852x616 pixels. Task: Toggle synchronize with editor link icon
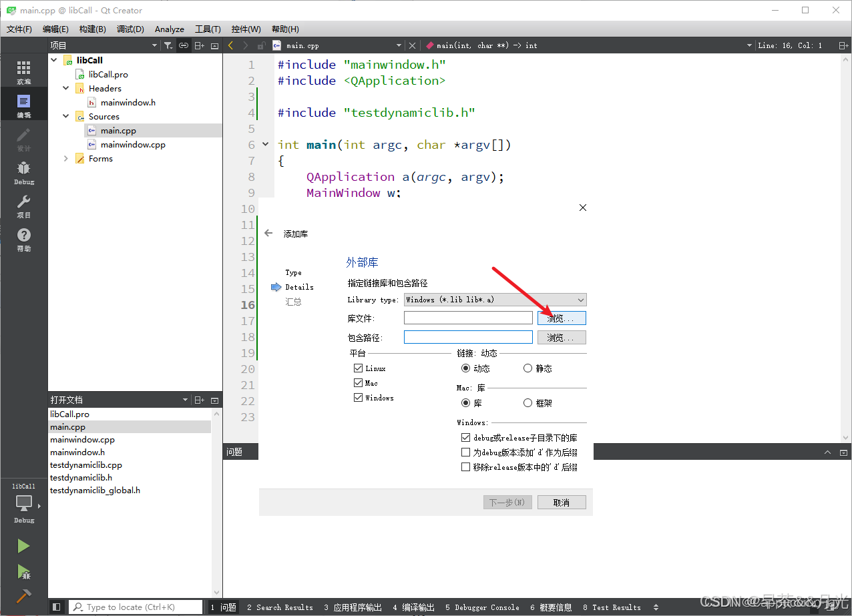(x=183, y=45)
